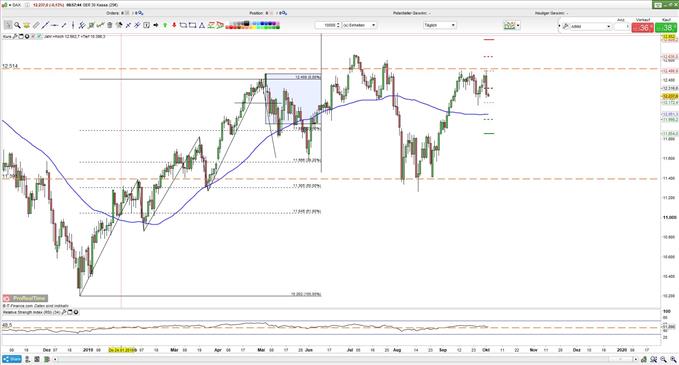Click the Kauf buy button

(666, 27)
